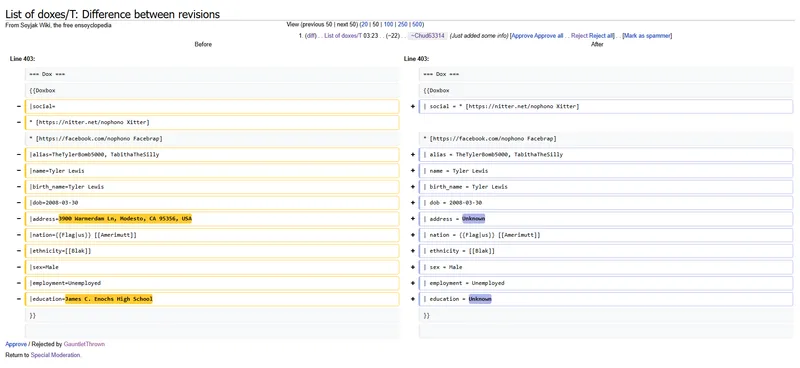Click the Reject link for this edit
The image size is (800, 368).
point(579,36)
